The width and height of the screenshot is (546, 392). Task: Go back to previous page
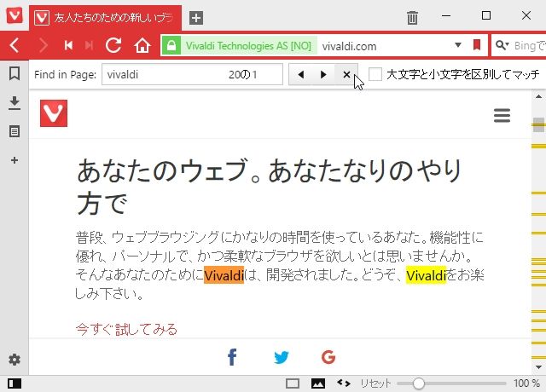(15, 45)
